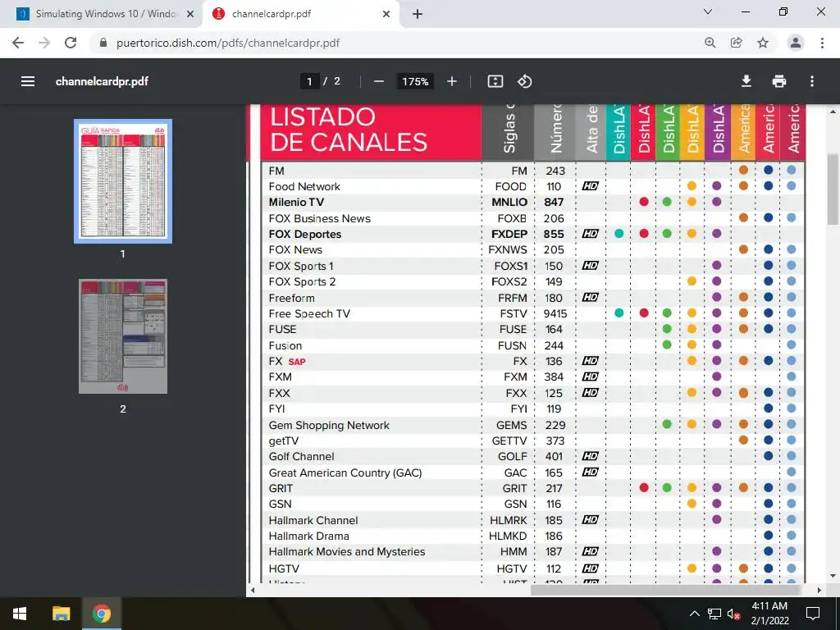Viewport: 840px width, 630px height.
Task: Click the network status tray icon
Action: pyautogui.click(x=714, y=614)
